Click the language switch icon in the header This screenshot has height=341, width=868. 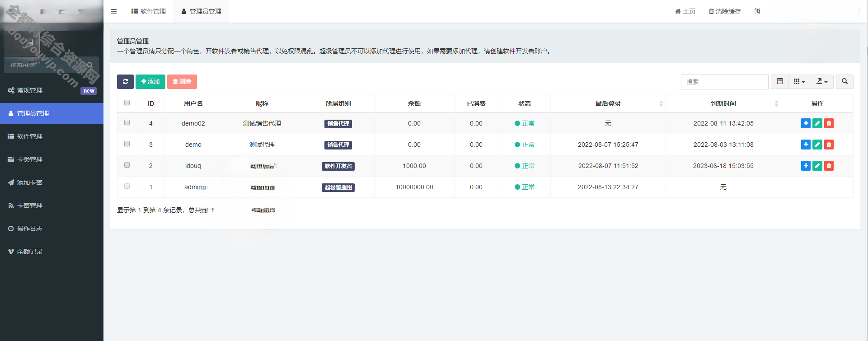click(x=757, y=11)
